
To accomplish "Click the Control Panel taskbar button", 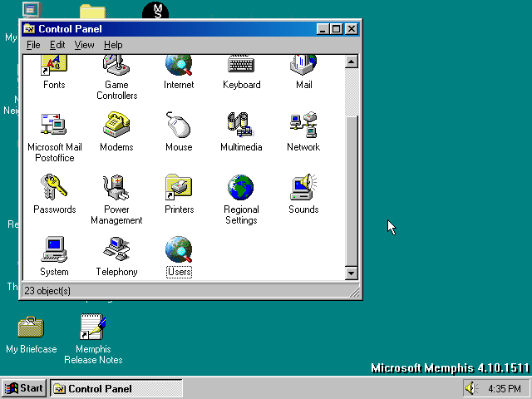I will tap(116, 388).
